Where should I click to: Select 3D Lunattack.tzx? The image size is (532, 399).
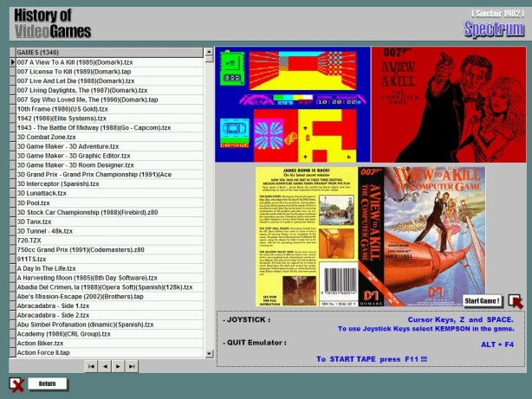[x=109, y=193]
